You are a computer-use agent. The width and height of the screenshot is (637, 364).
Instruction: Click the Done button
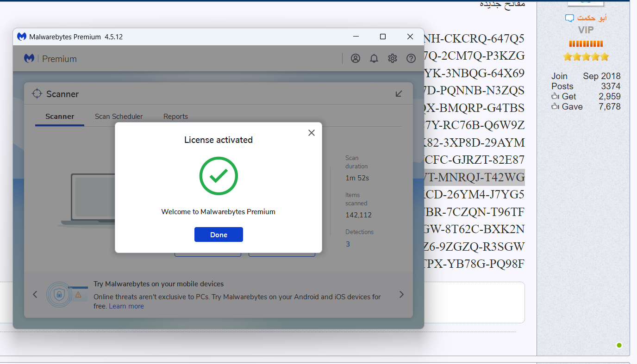pyautogui.click(x=219, y=234)
